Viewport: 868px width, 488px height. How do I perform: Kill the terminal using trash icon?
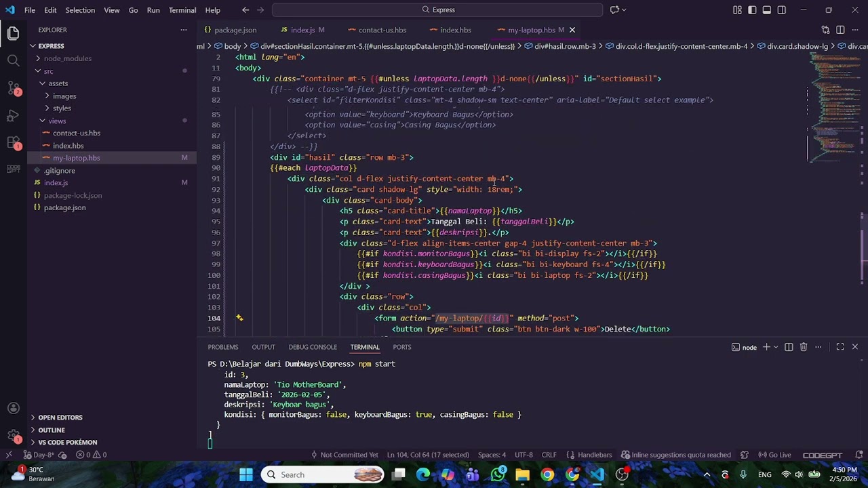[x=804, y=347]
